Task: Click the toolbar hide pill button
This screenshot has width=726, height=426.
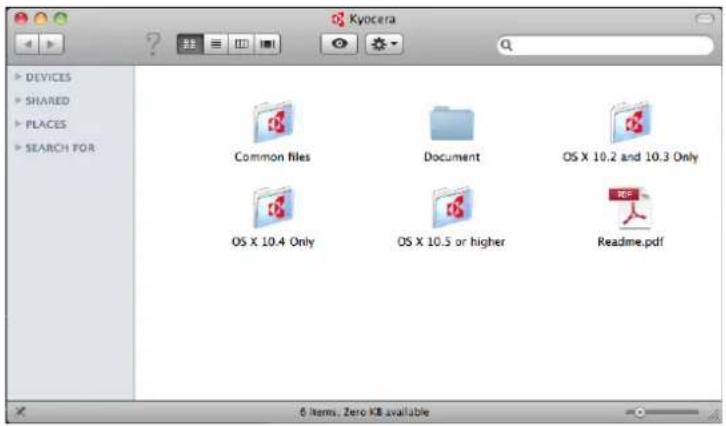Action: coord(705,19)
